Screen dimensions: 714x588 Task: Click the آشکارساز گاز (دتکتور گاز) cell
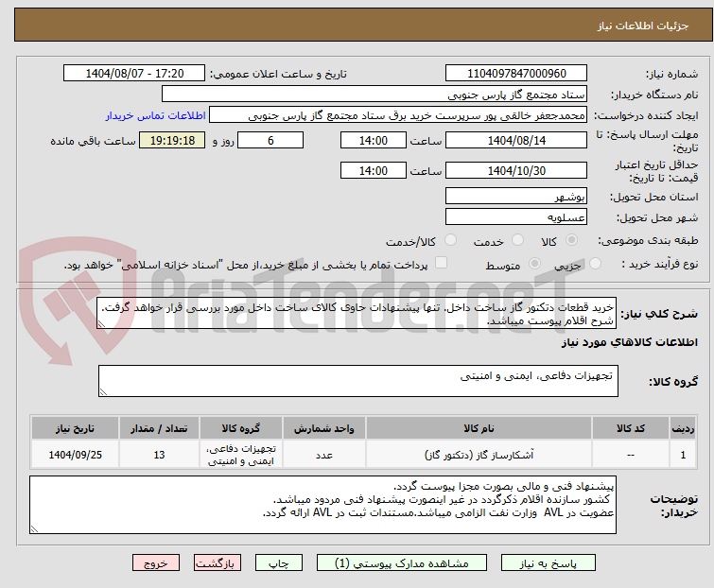coord(479,455)
